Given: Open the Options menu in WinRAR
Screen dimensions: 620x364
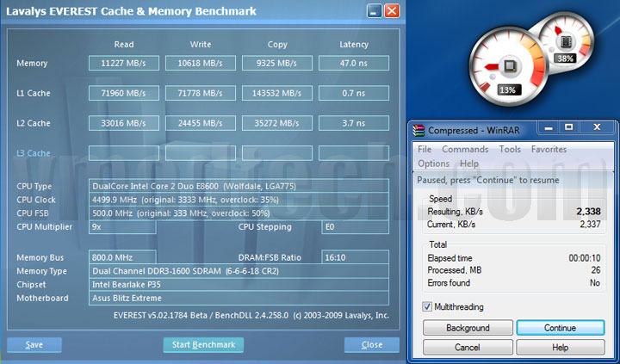Looking at the screenshot, I should click(x=433, y=163).
